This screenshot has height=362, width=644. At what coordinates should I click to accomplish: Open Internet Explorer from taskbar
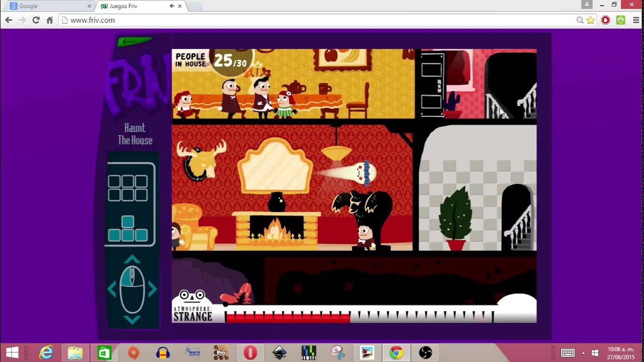46,352
